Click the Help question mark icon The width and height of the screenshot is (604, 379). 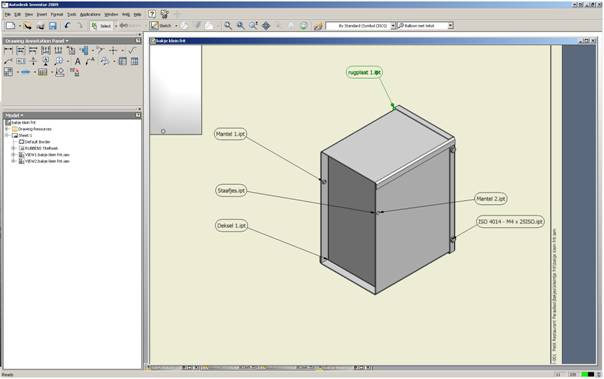pos(152,14)
